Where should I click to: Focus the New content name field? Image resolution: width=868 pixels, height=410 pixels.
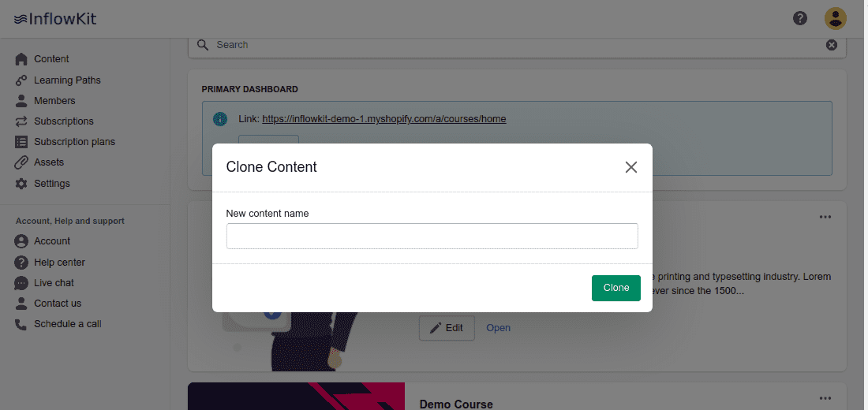click(x=432, y=237)
